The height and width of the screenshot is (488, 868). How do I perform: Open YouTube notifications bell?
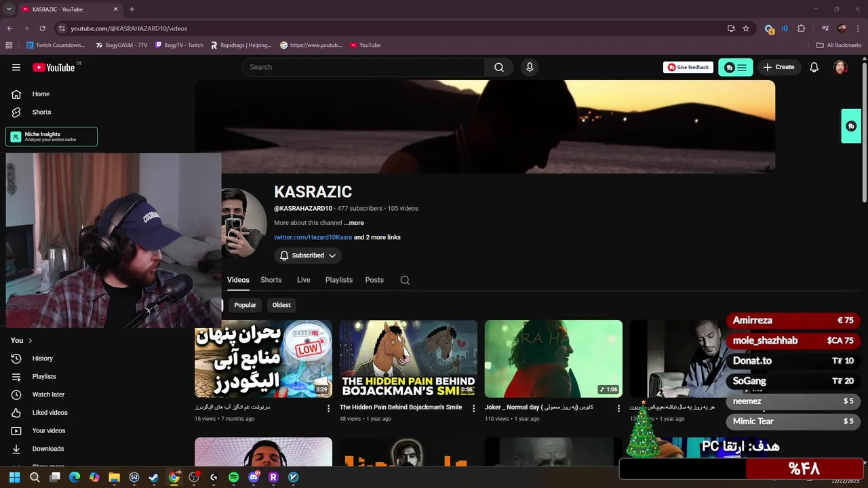[x=814, y=67]
